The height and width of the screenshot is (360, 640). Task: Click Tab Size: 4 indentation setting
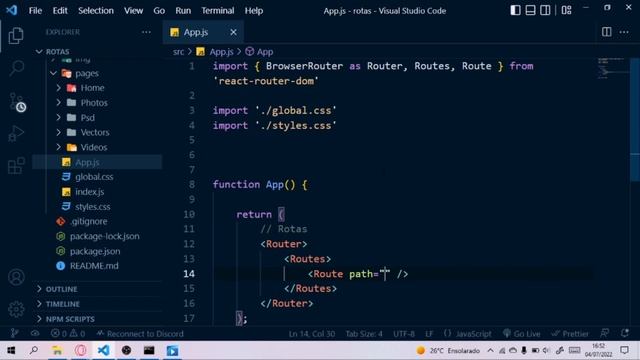[364, 333]
